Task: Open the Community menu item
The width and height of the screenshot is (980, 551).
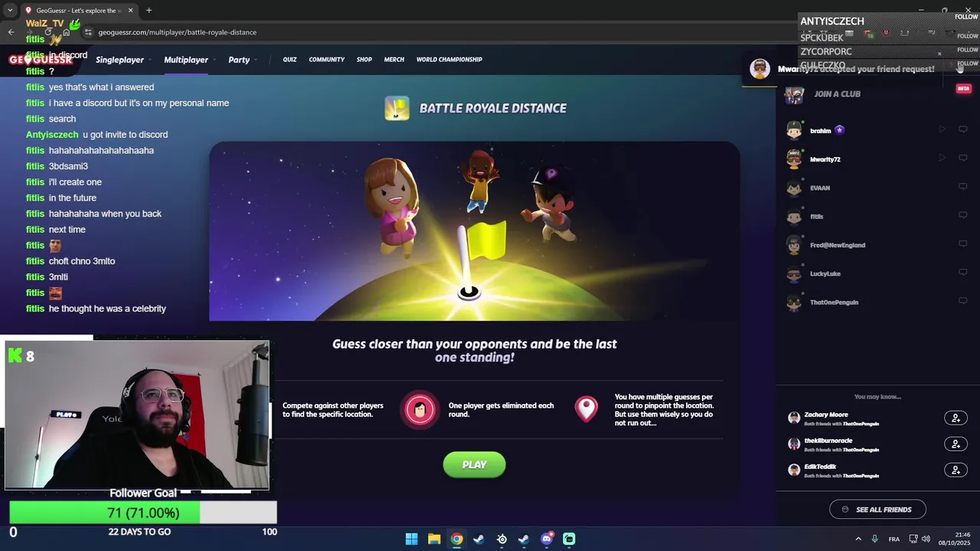Action: coord(327,60)
